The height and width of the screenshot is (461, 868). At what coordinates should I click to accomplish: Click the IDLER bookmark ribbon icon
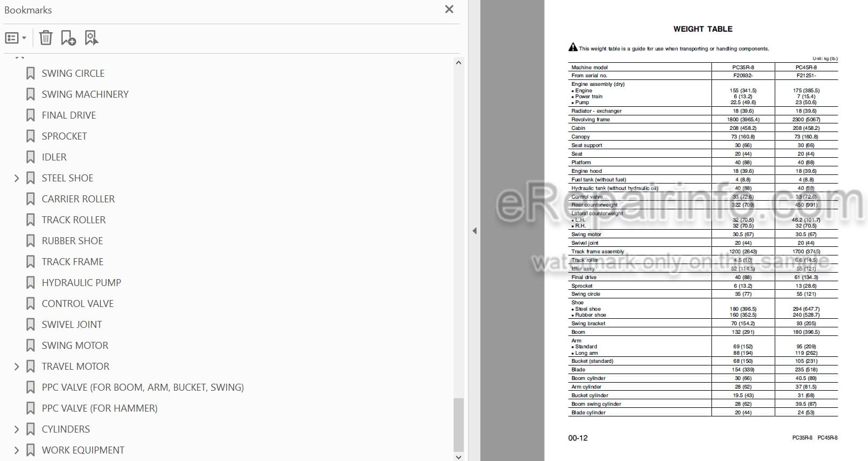[31, 157]
